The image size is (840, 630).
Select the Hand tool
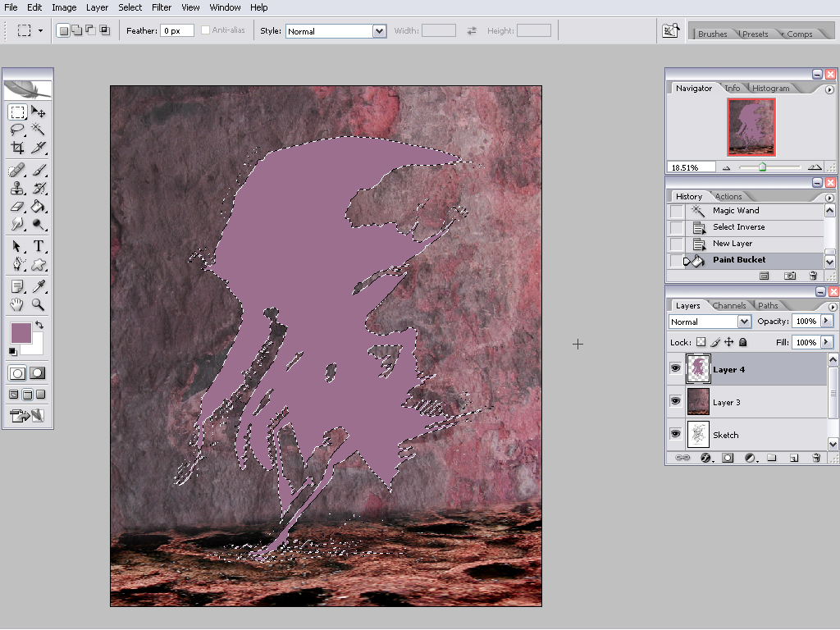(18, 305)
